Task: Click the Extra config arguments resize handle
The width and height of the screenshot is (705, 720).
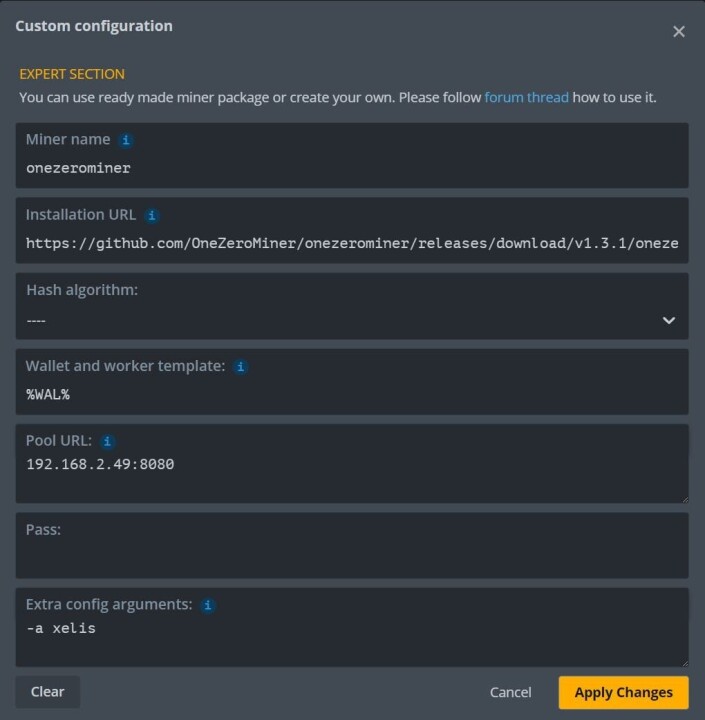Action: [x=685, y=663]
